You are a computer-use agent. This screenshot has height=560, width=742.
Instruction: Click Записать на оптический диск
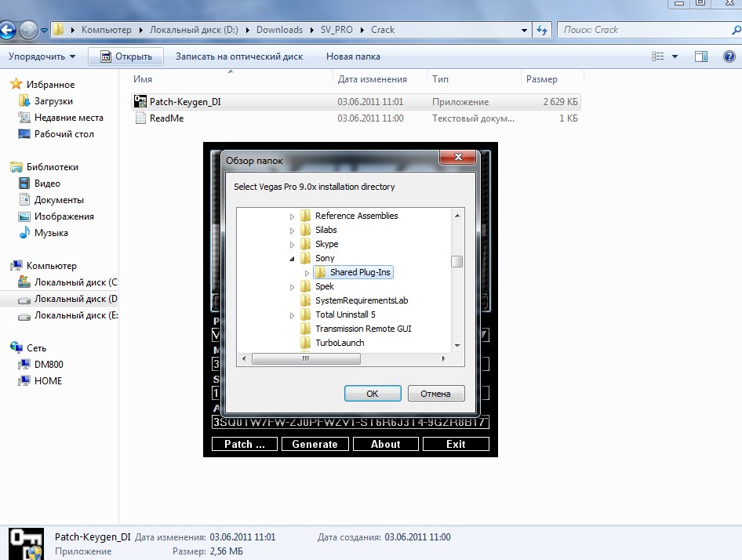(x=239, y=56)
